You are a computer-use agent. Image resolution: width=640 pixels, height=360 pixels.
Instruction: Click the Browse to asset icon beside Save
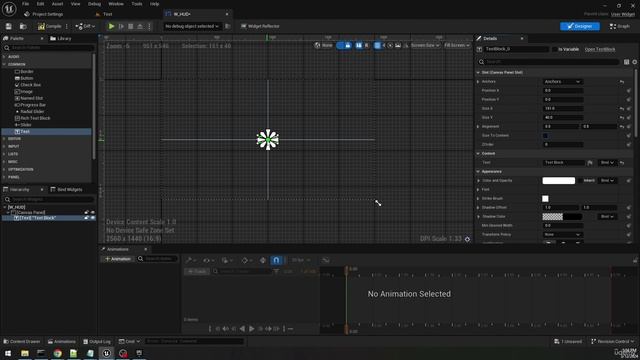pyautogui.click(x=23, y=26)
